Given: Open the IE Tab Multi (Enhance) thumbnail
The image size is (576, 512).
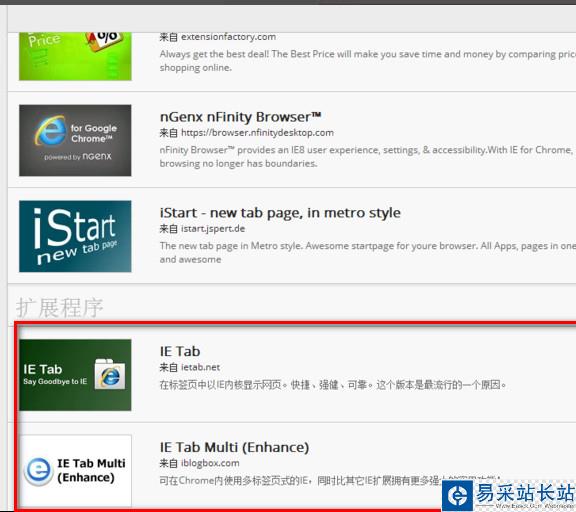Looking at the screenshot, I should (75, 470).
